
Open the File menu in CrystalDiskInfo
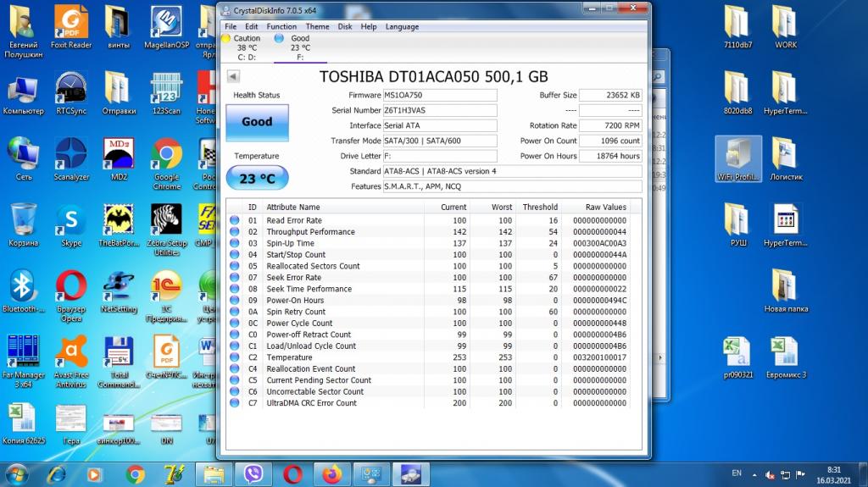click(231, 26)
